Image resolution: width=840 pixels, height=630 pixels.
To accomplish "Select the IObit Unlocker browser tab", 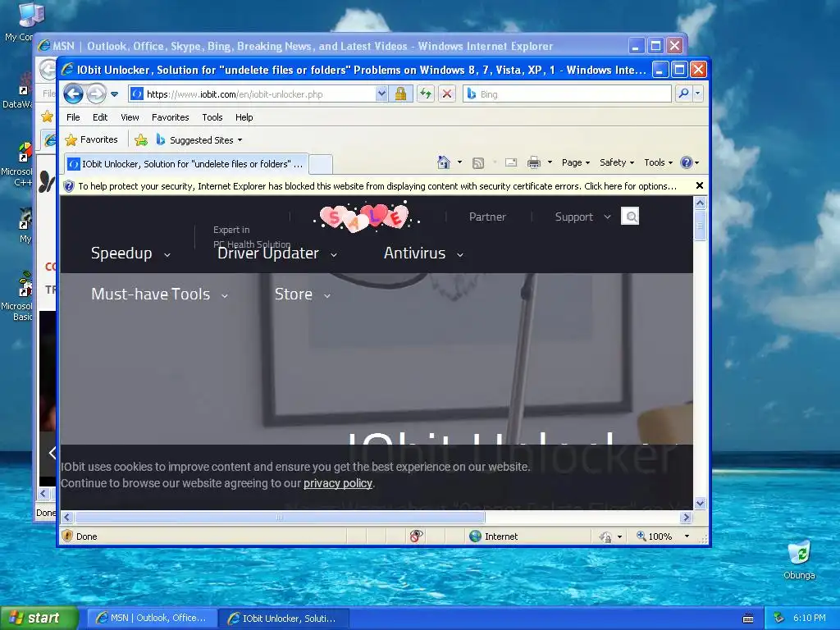I will [186, 164].
